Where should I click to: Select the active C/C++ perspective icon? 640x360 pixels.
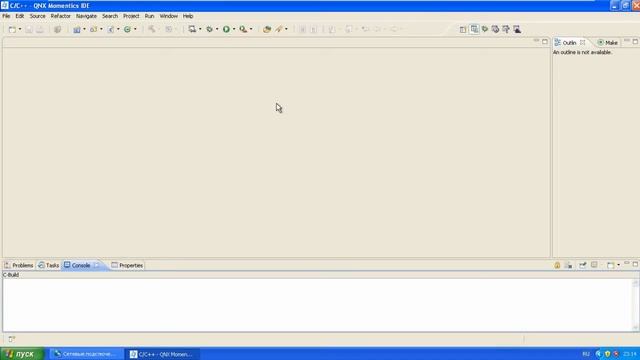(x=474, y=29)
